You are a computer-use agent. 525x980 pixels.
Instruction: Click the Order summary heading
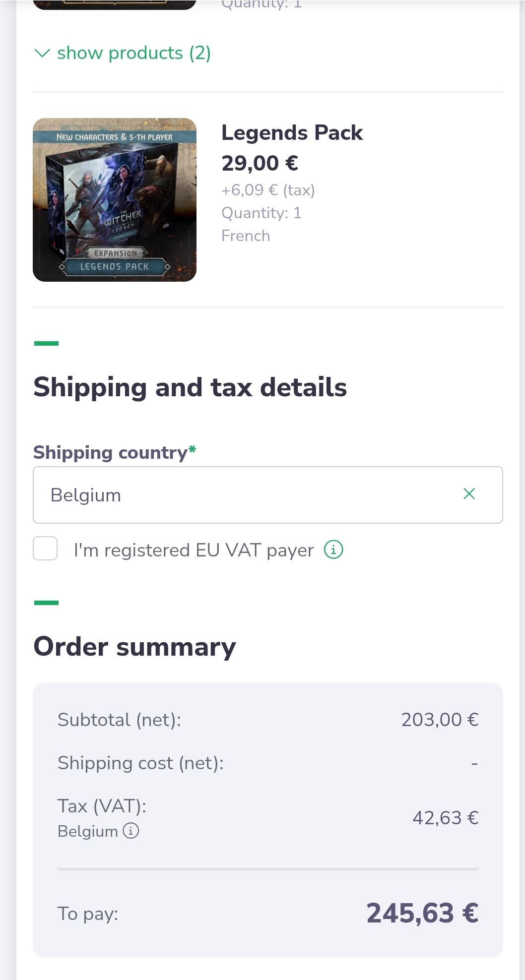(x=134, y=647)
